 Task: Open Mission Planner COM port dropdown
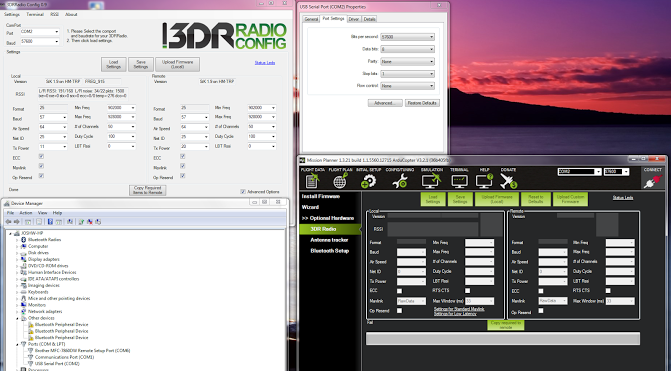click(579, 172)
